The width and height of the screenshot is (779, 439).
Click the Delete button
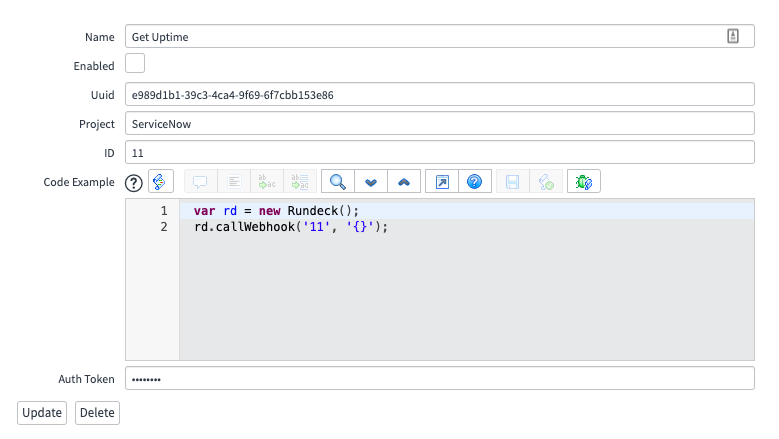click(x=97, y=413)
